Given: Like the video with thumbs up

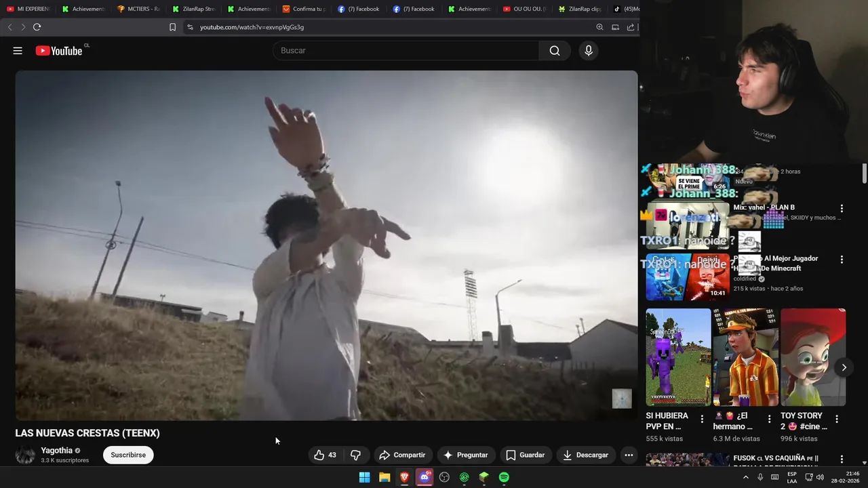Looking at the screenshot, I should pyautogui.click(x=325, y=455).
